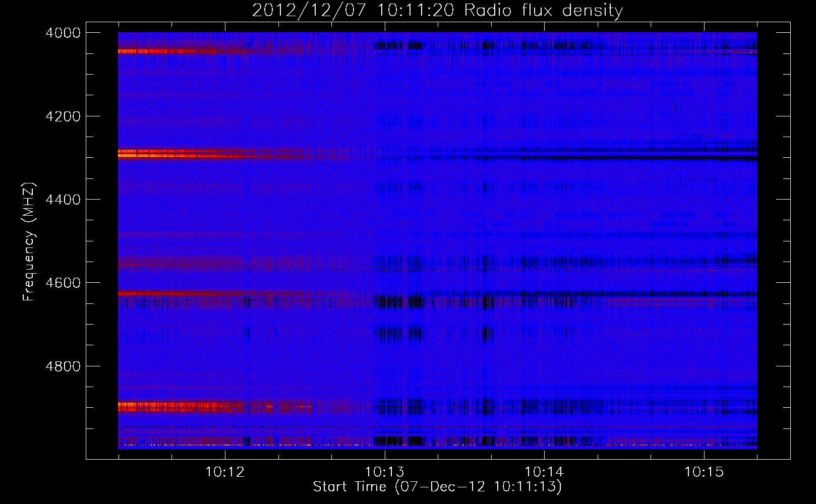The image size is (816, 504).
Task: Click the x-axis label "Start Time (07-Dec-12 10:11:13)"
Action: (437, 487)
